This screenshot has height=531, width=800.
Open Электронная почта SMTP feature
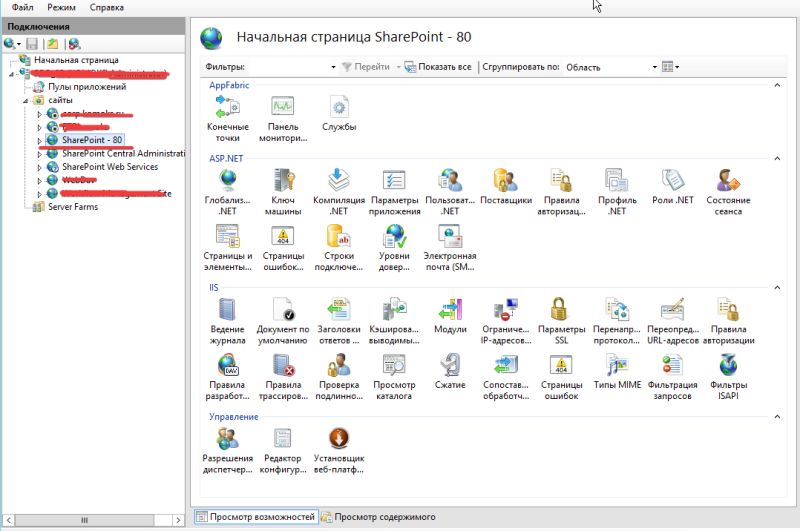click(450, 248)
